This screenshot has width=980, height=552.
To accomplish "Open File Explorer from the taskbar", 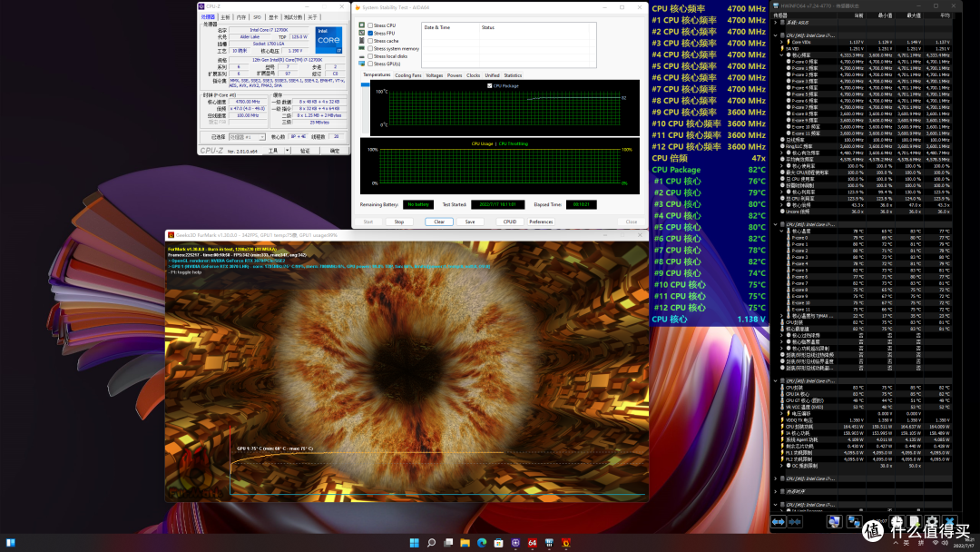I will click(465, 543).
